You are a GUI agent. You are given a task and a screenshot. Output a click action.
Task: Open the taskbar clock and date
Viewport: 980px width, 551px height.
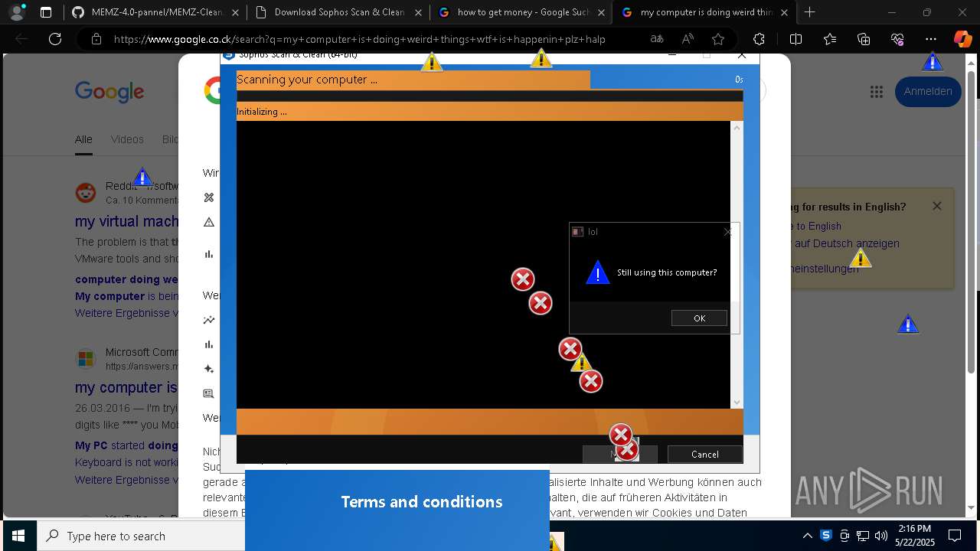(913, 536)
